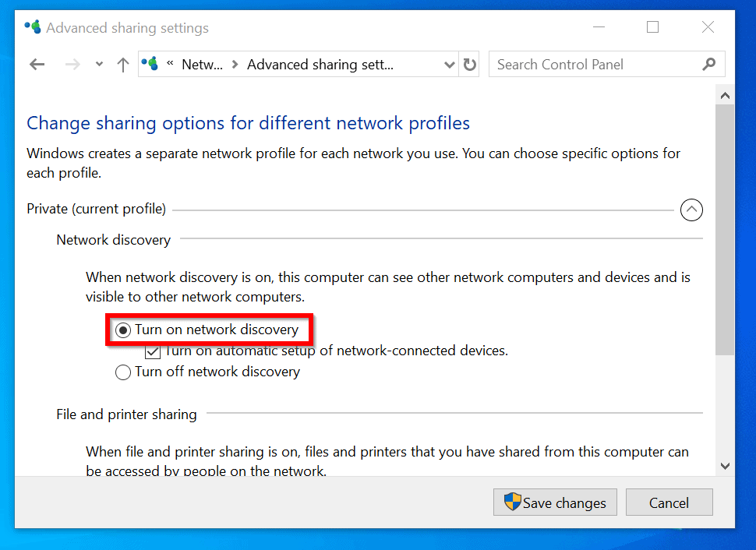Cancel the sharing settings changes
The height and width of the screenshot is (550, 756).
click(x=669, y=502)
